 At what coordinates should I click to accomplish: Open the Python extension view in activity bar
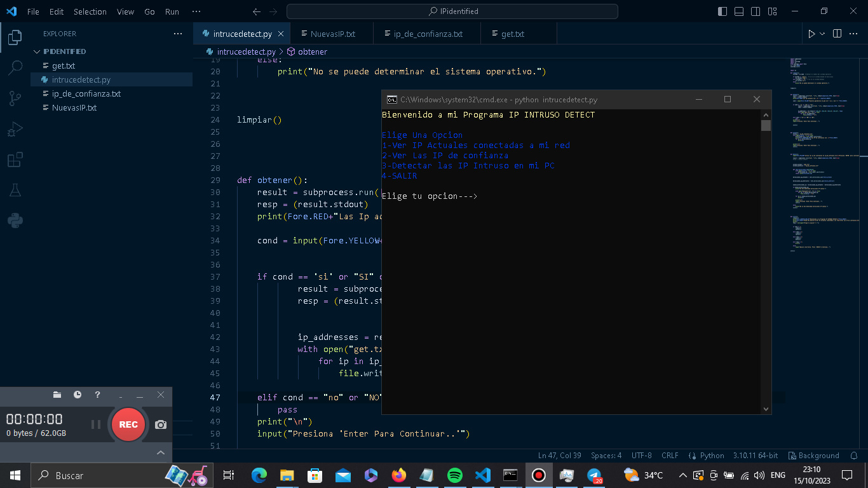(x=15, y=220)
